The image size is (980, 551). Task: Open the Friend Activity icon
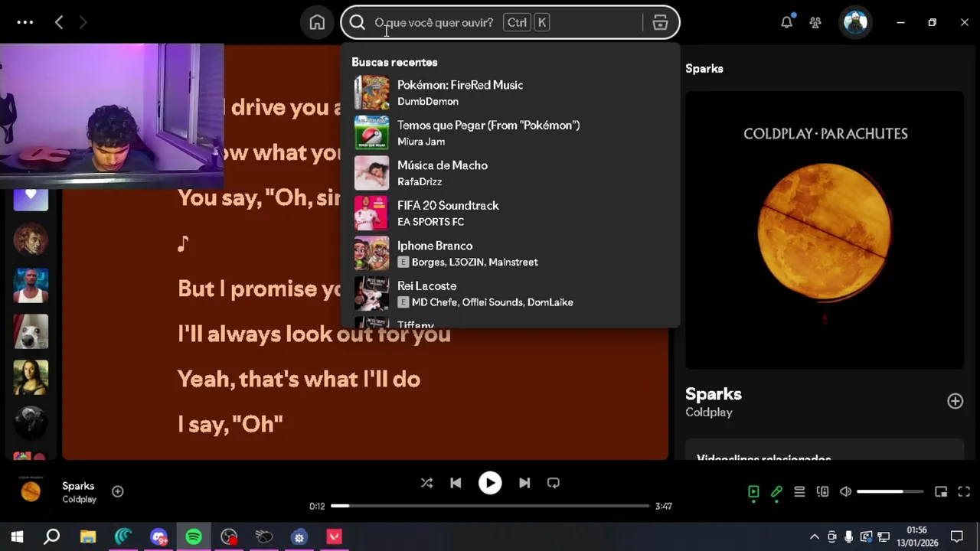click(x=815, y=23)
